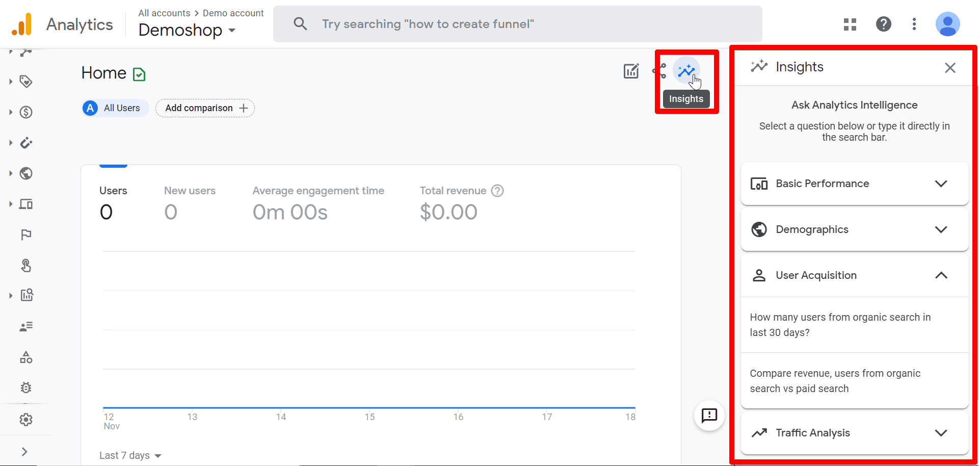Expand the globe Demographics sidebar arrow
The height and width of the screenshot is (466, 980).
(11, 173)
